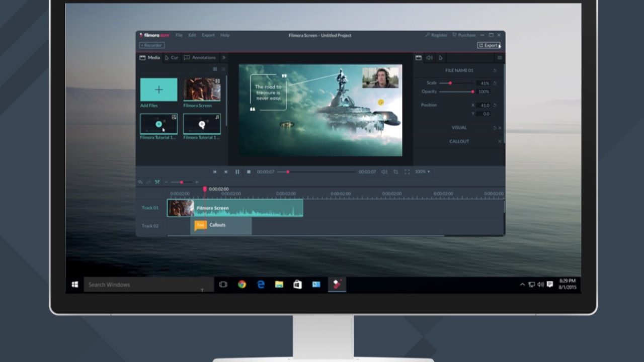Click the red timeline playhead marker
This screenshot has height=362, width=644.
coord(205,189)
